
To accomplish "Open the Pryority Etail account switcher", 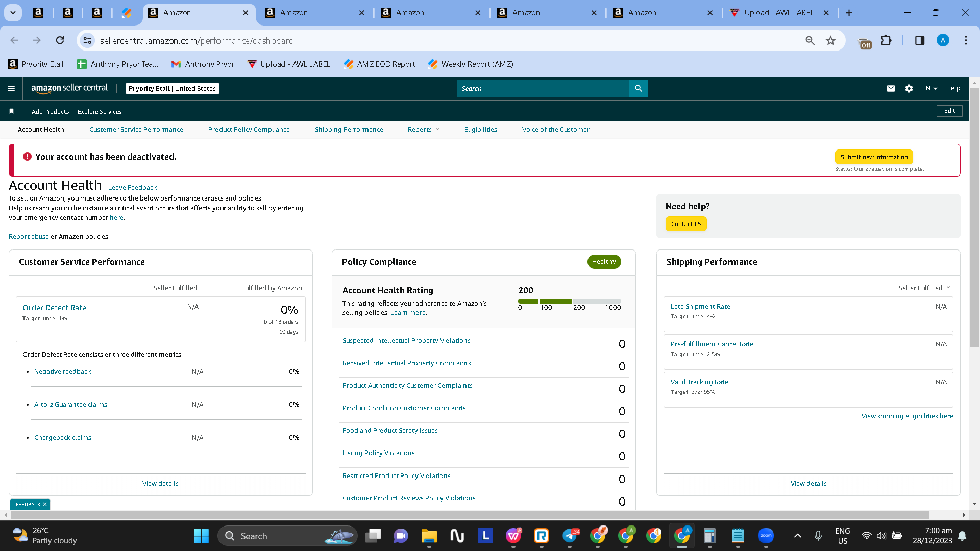I will tap(172, 88).
